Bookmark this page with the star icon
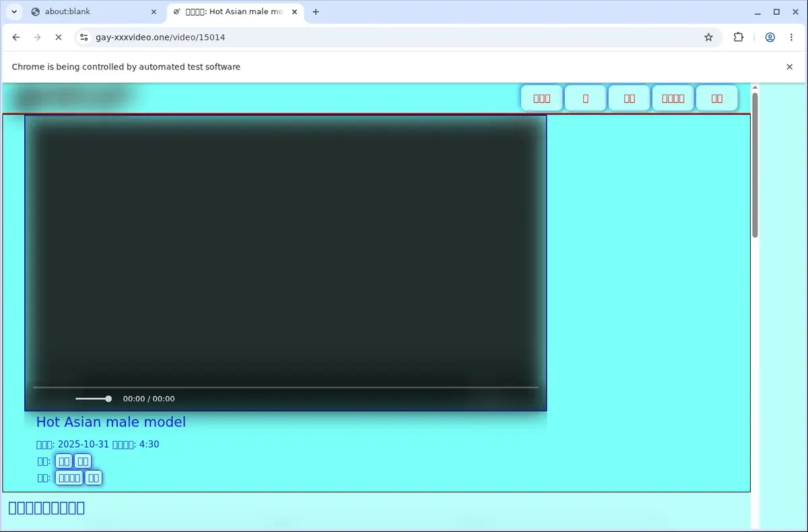 coord(708,37)
